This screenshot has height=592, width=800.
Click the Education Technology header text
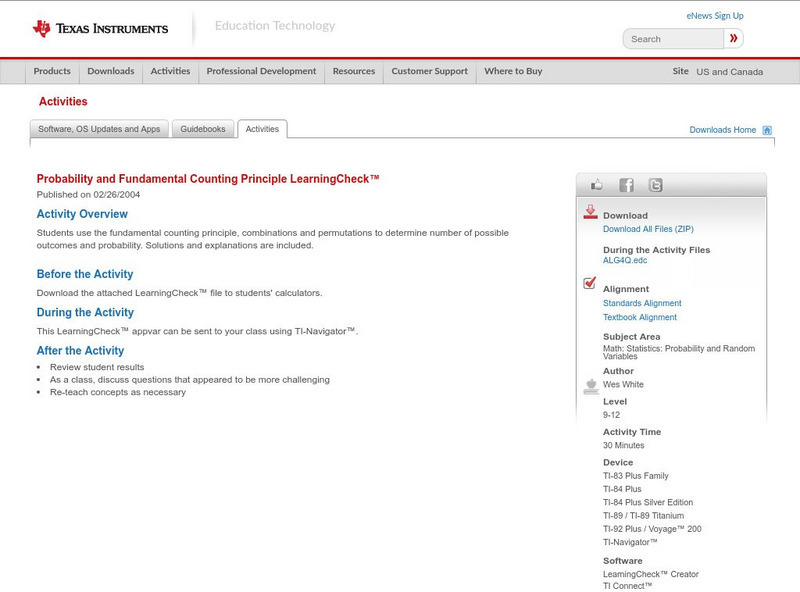[x=275, y=26]
